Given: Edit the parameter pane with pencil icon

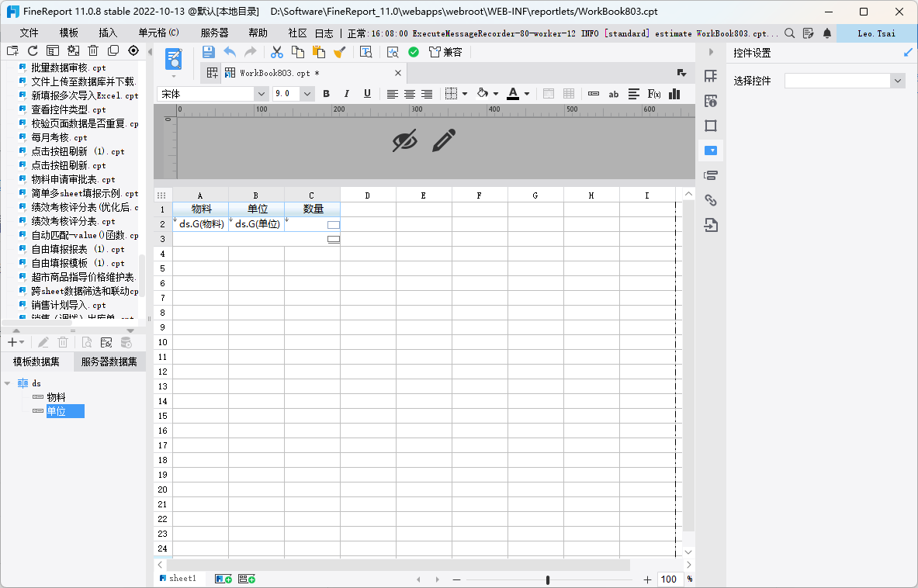Looking at the screenshot, I should pyautogui.click(x=444, y=141).
